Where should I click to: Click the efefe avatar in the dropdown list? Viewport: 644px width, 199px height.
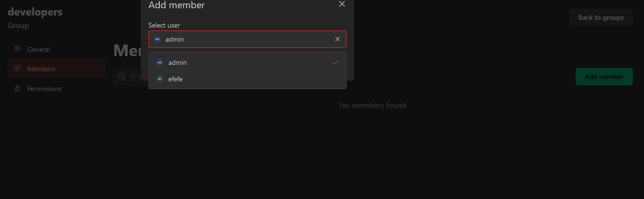(160, 79)
